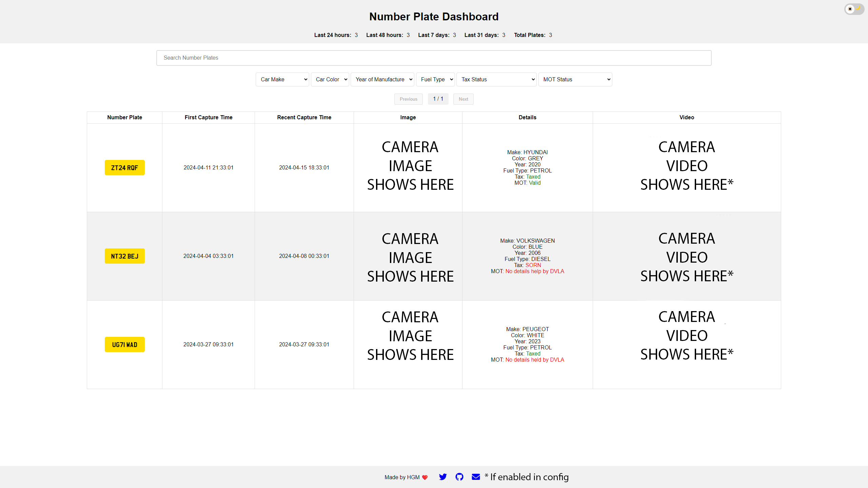Screen dimensions: 868x488
Task: Click the Email icon in footer
Action: tap(476, 477)
